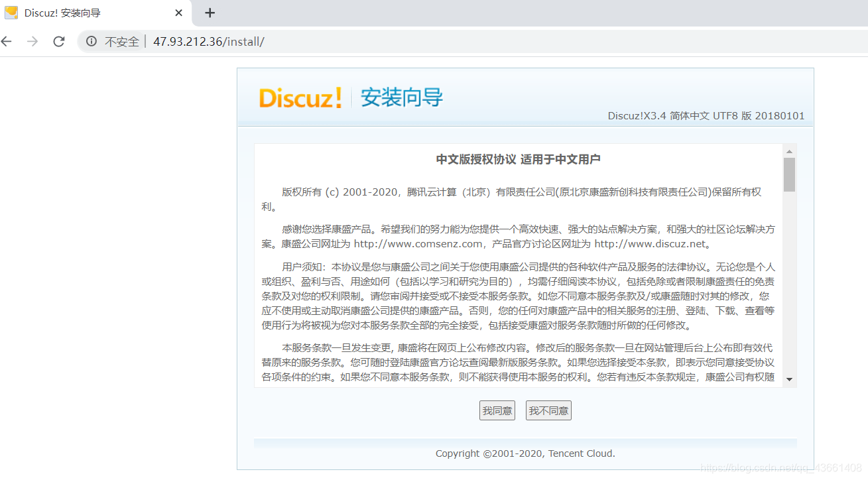868x480 pixels.
Task: Click the Copyright ©2001-2020, Tencent Cloud. footer
Action: tap(525, 453)
